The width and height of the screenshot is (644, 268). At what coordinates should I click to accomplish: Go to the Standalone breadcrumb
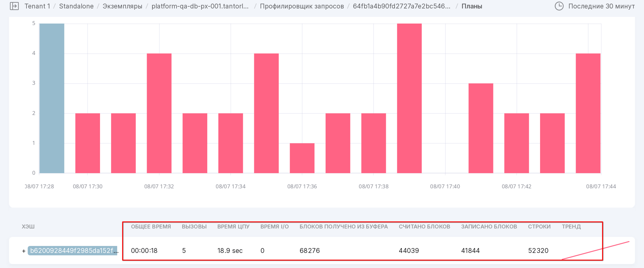pos(76,6)
